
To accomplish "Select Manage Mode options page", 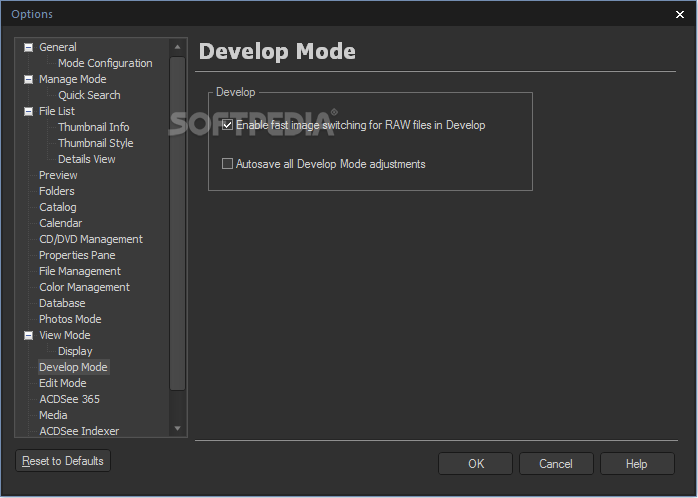I will pyautogui.click(x=73, y=79).
